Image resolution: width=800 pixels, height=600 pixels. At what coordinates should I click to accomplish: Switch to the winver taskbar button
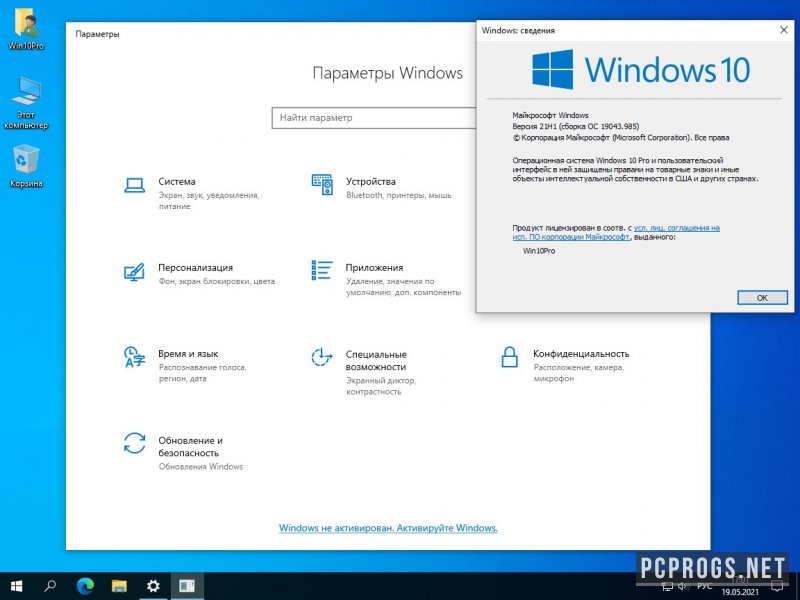click(187, 586)
